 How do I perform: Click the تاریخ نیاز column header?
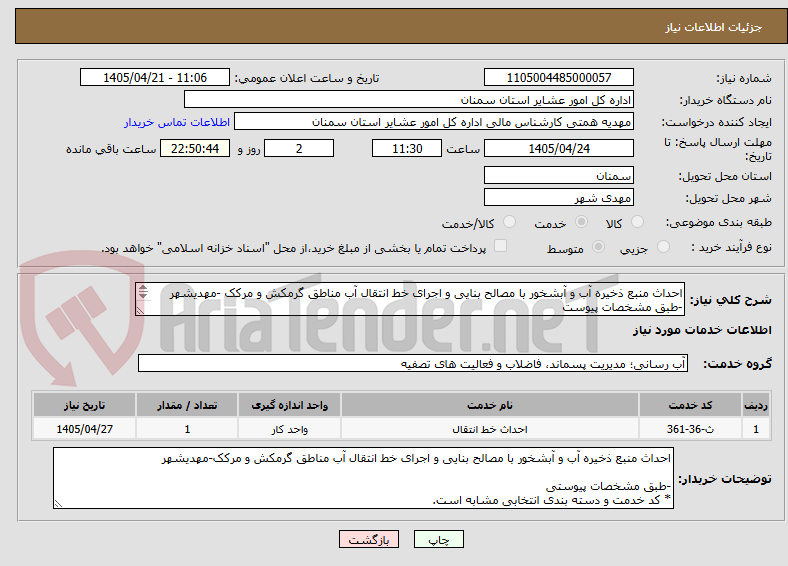click(84, 405)
